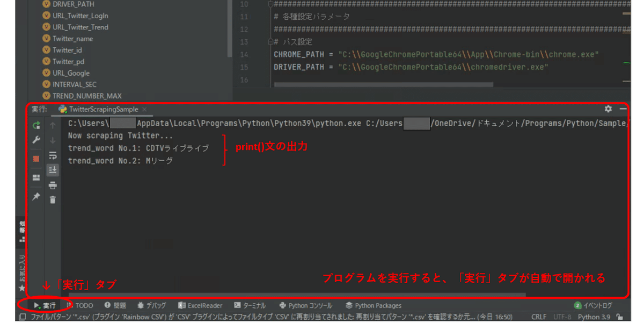Open the Python Packages tab

[374, 305]
